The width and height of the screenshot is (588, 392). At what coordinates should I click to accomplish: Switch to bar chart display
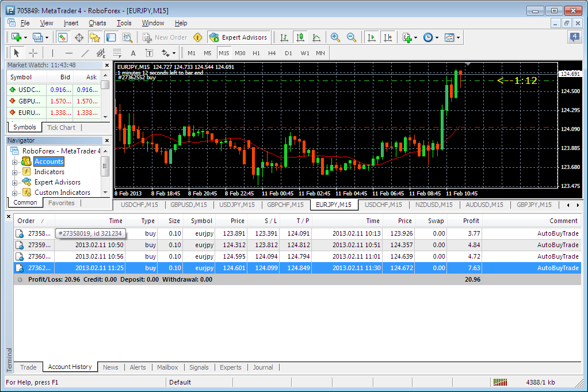click(284, 37)
